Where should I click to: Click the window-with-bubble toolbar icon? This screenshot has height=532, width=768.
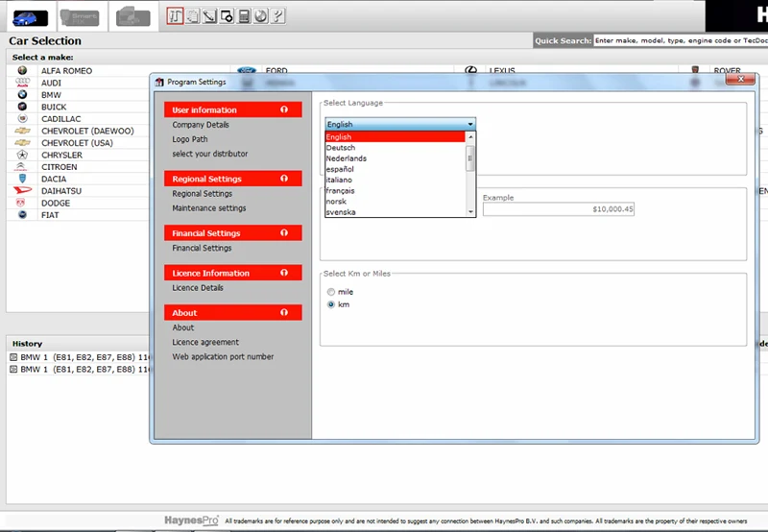point(227,16)
